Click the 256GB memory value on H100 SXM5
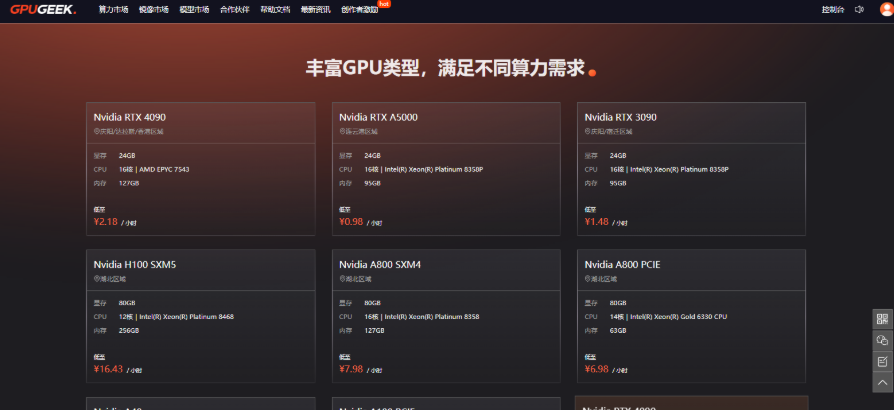The image size is (894, 410). point(129,331)
